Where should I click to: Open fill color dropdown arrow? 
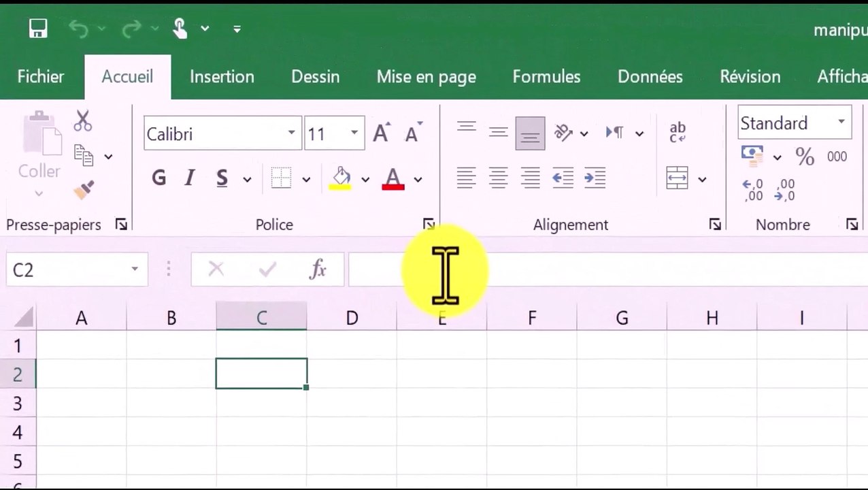[x=365, y=180]
